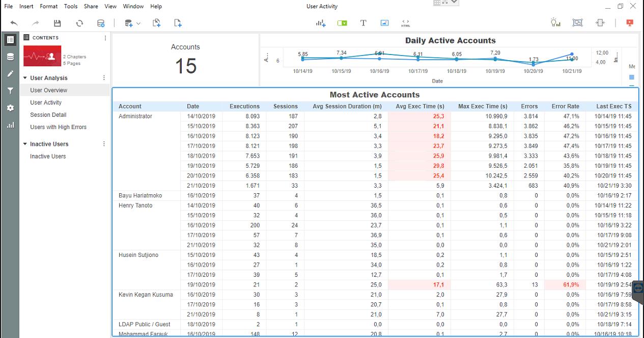Insert an HTML container
Image resolution: width=644 pixels, height=338 pixels.
tap(405, 23)
